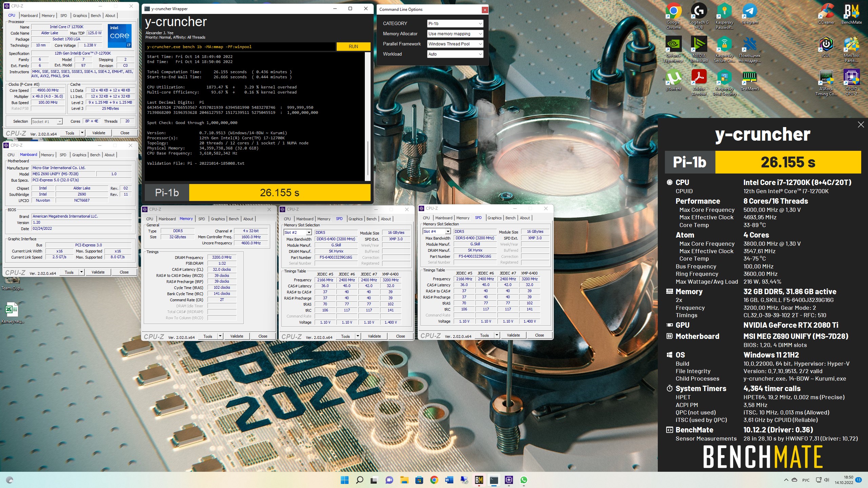Open volume control in system tray
Viewport: 868px width, 488px height.
pos(826,480)
